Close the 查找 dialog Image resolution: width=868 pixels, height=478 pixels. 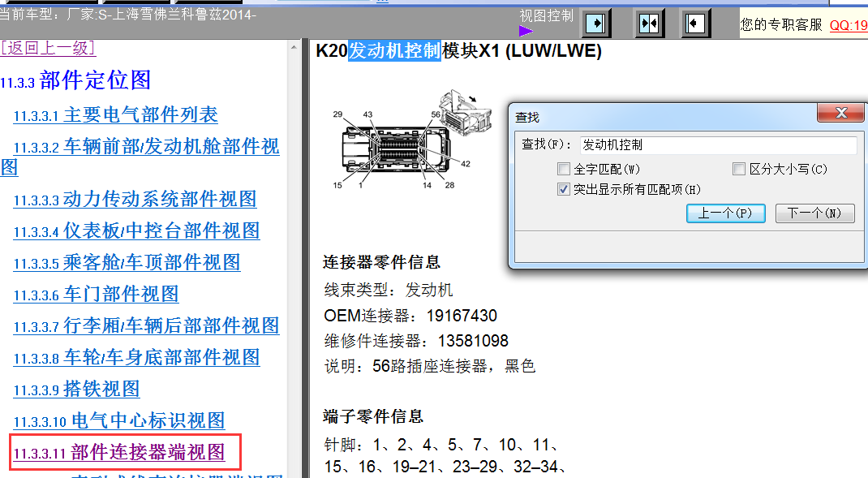[x=841, y=113]
